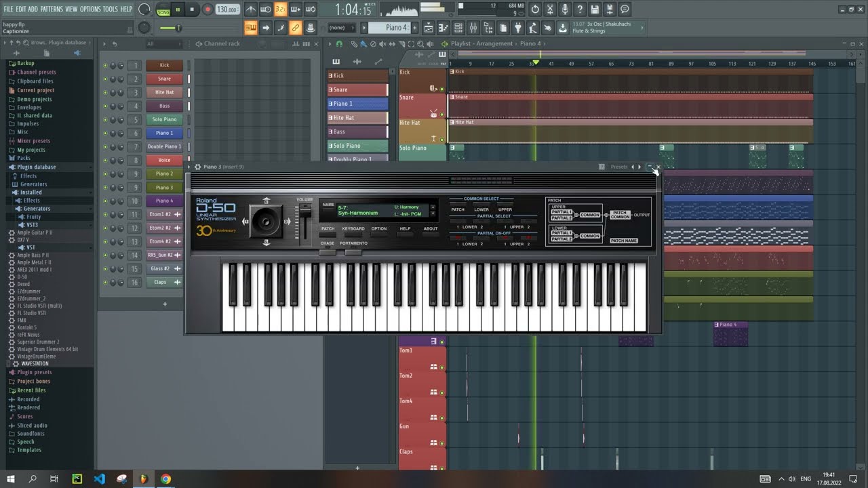Click the gear icon of Piano 3 plugin window
This screenshot has width=868, height=488.
(197, 167)
